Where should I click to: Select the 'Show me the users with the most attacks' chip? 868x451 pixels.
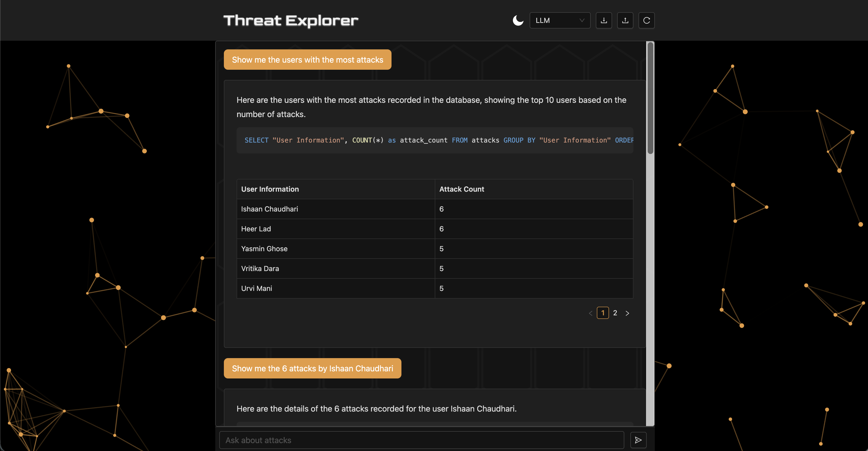pos(307,60)
